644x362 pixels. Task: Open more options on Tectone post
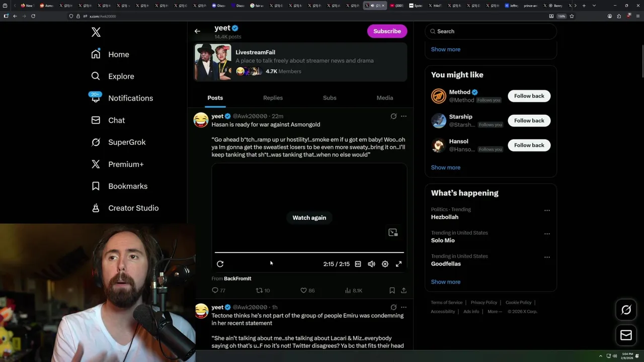[404, 307]
